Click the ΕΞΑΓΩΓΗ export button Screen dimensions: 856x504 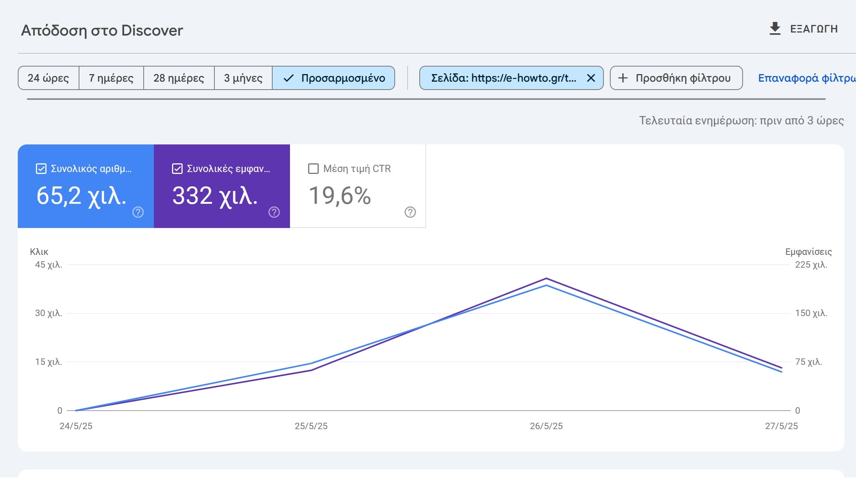click(813, 29)
